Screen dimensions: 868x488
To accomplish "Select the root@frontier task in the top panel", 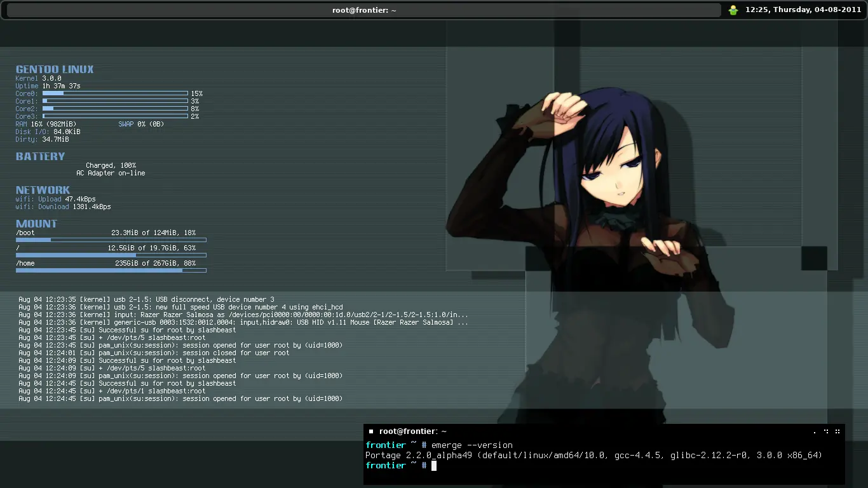I will 364,10.
